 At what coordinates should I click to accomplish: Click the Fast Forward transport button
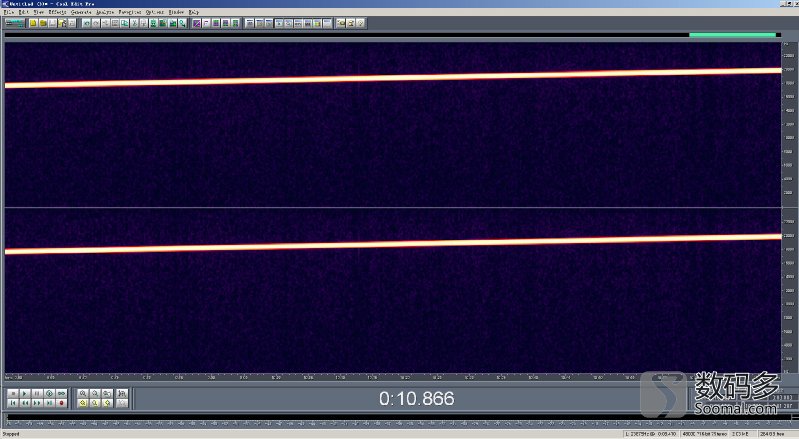[37, 403]
